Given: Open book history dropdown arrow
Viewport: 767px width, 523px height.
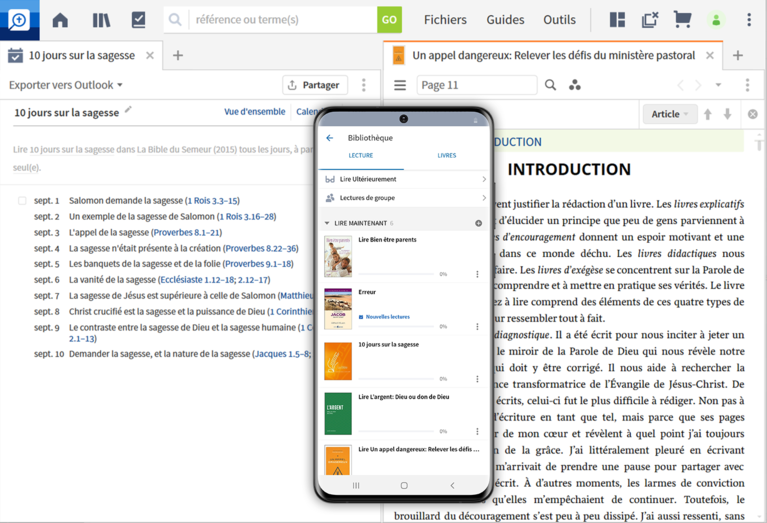Looking at the screenshot, I should [718, 85].
